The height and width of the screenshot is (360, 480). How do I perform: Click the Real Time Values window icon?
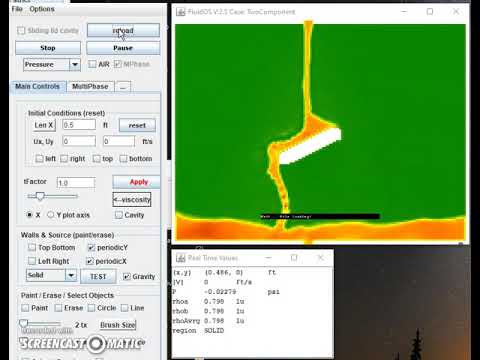[x=181, y=258]
